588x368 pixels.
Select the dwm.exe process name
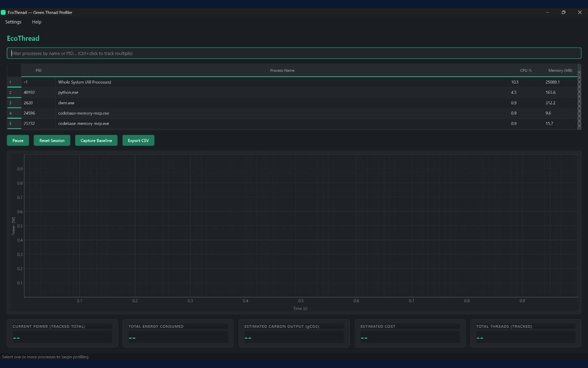click(66, 103)
